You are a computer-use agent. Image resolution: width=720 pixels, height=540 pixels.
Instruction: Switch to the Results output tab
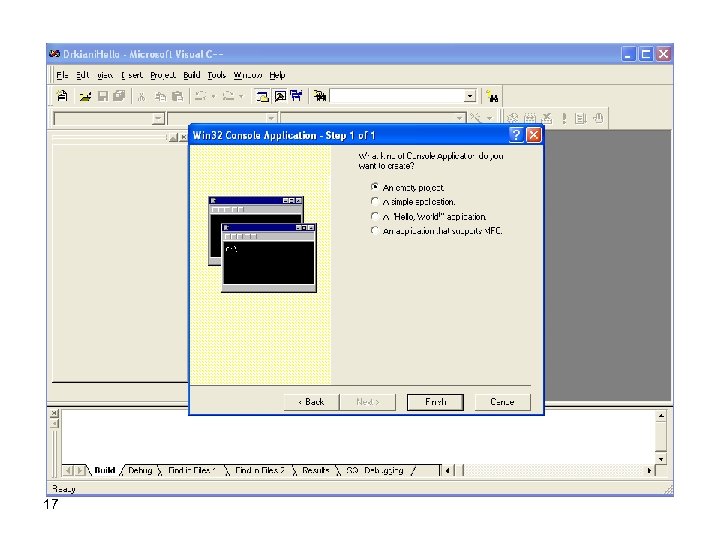pos(316,470)
